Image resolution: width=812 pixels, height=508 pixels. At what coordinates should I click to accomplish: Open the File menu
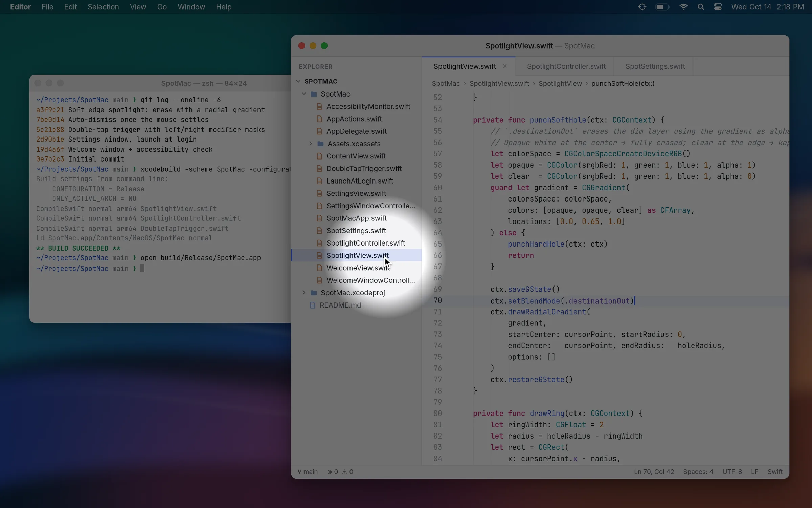47,7
